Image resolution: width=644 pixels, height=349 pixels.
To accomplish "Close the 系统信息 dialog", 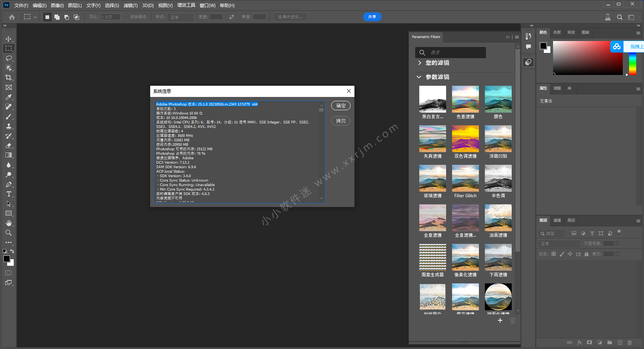I will pyautogui.click(x=349, y=91).
